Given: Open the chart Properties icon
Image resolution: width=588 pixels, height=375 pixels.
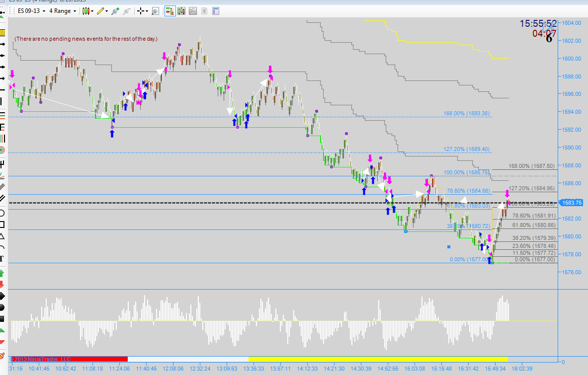Looking at the screenshot, I should pyautogui.click(x=216, y=11).
